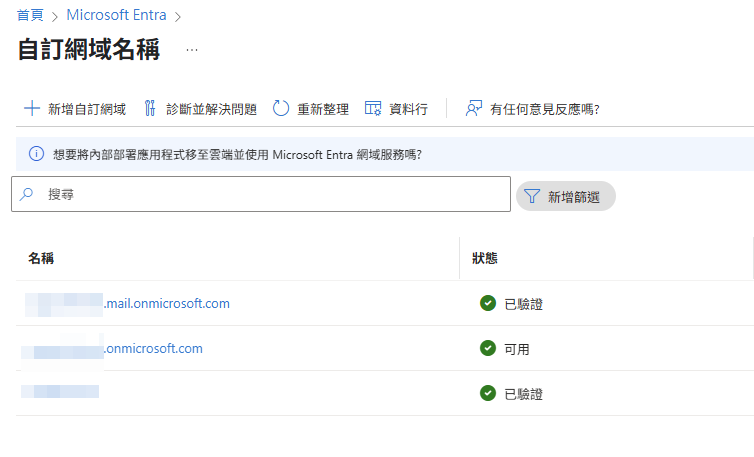754x457 pixels.
Task: Click the funnel icon on 新增篩選
Action: [531, 197]
